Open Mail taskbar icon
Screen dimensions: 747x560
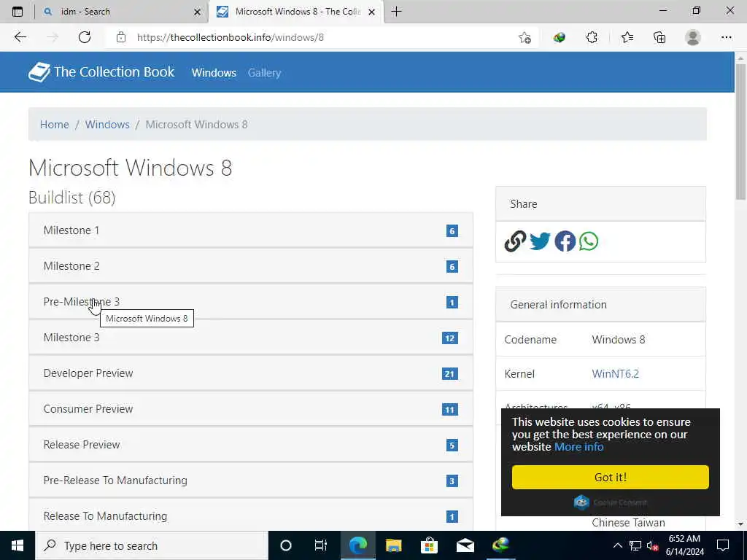pos(465,545)
